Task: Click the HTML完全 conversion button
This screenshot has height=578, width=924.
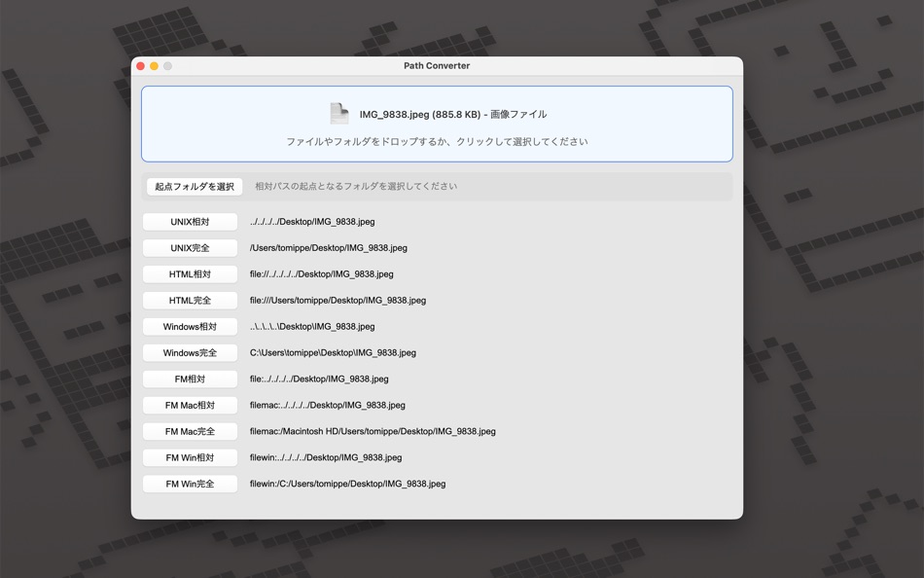Action: 190,300
